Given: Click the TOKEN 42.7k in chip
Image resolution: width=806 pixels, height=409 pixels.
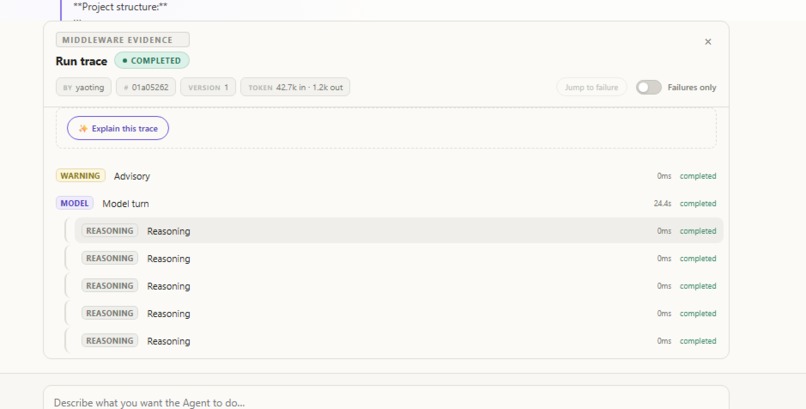Looking at the screenshot, I should 295,87.
